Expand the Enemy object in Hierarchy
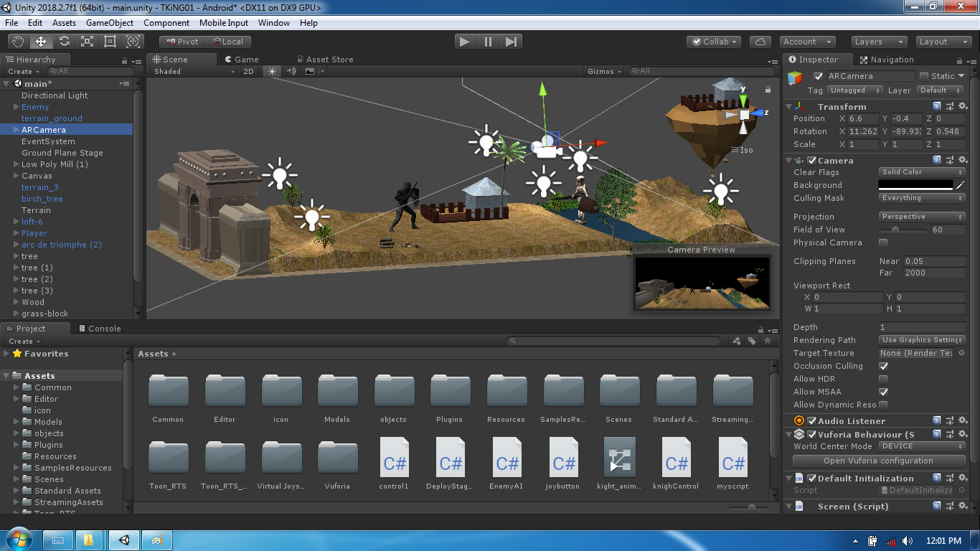The image size is (980, 551). [16, 107]
